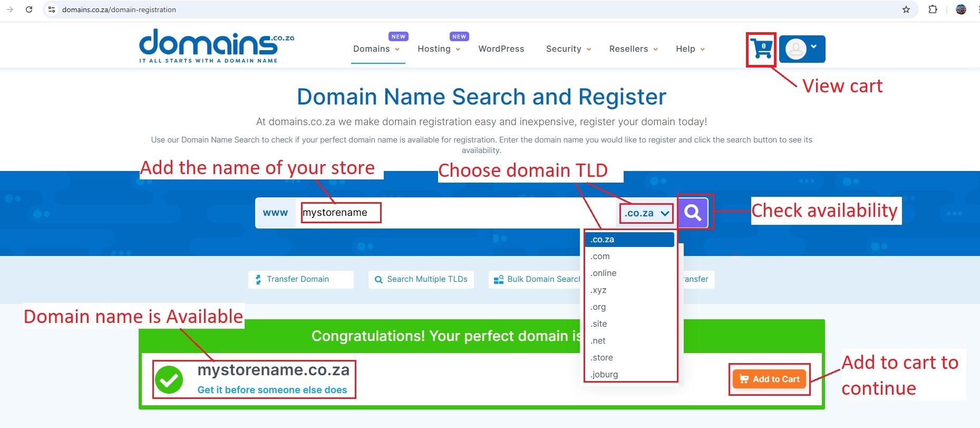
Task: Open the user account avatar menu
Action: point(801,49)
